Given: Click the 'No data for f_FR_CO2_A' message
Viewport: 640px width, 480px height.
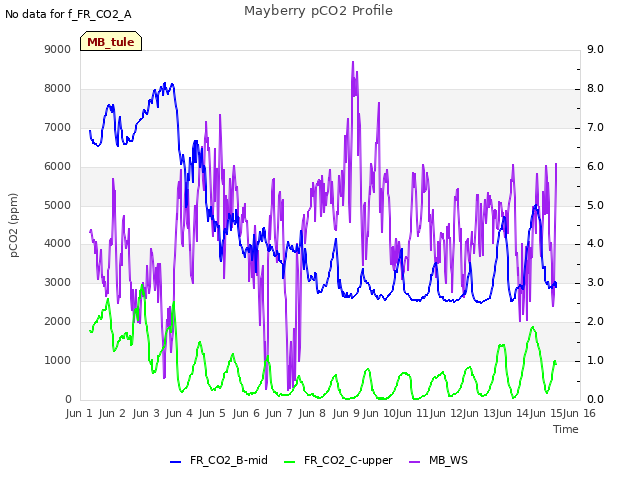Looking at the screenshot, I should [68, 15].
